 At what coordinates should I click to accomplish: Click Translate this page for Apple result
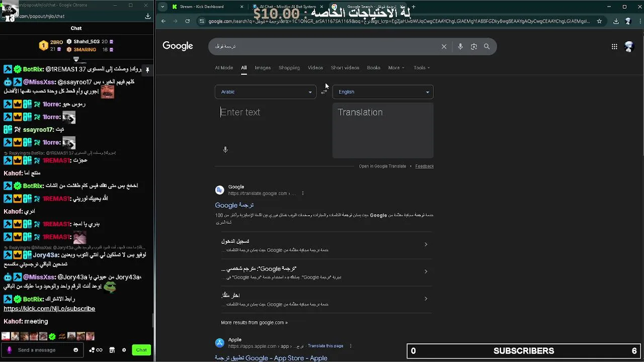coord(326,346)
